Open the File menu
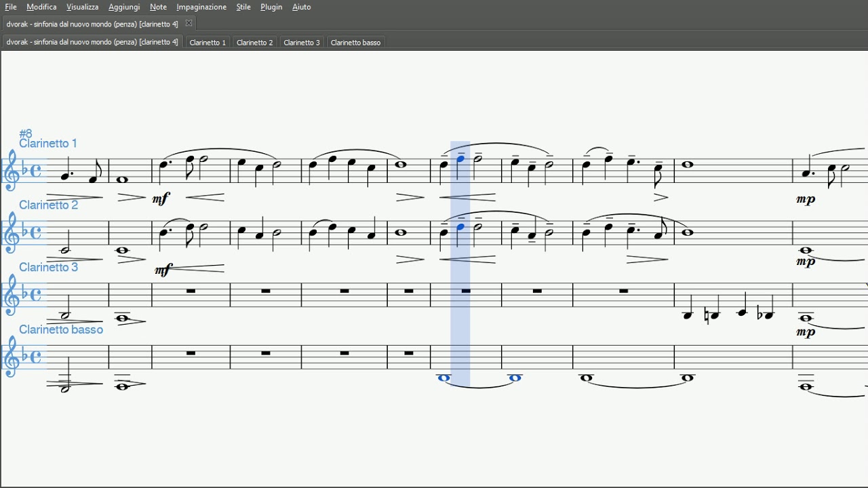The width and height of the screenshot is (868, 488). (11, 7)
